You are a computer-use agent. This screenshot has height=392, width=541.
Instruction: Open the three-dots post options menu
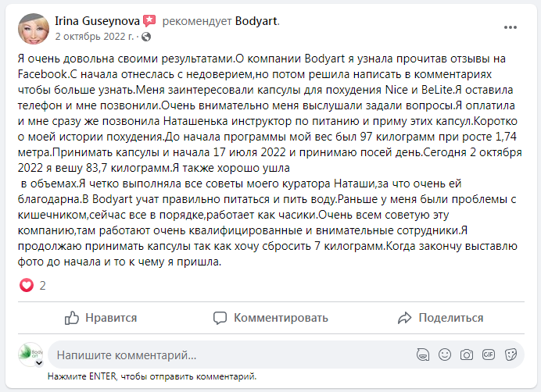511,27
